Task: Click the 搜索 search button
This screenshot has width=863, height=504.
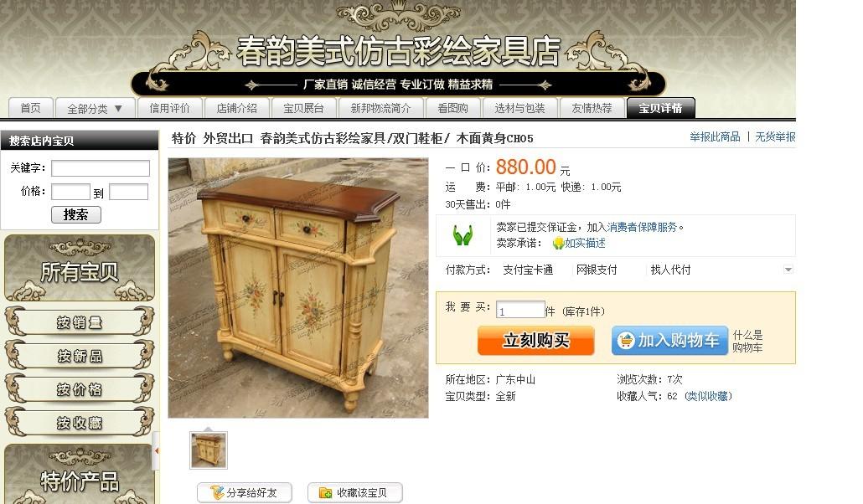Action: pyautogui.click(x=76, y=214)
